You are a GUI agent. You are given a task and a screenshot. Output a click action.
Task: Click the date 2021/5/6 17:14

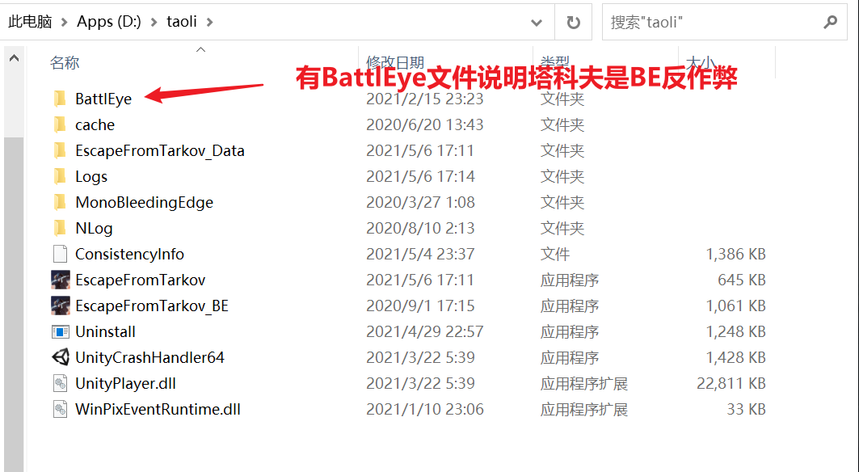(x=420, y=176)
